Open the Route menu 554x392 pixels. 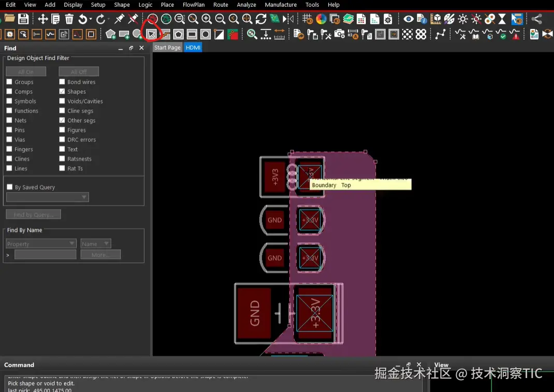pyautogui.click(x=221, y=5)
